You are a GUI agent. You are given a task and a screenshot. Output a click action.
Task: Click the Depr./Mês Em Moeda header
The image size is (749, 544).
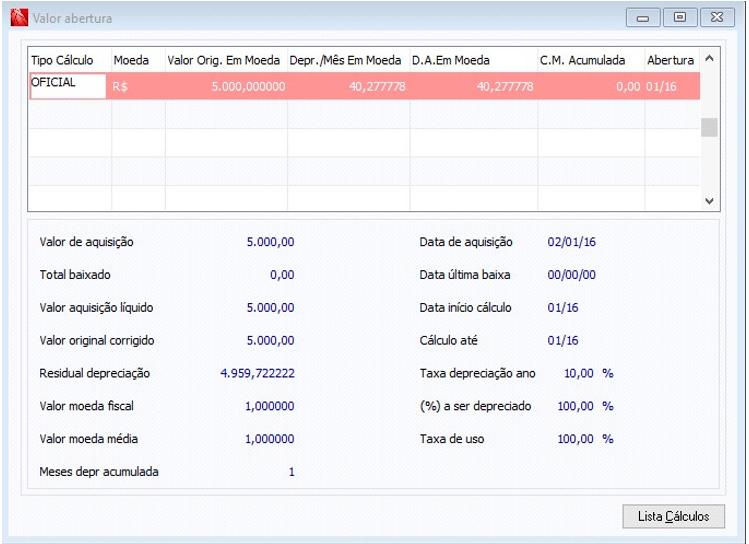point(345,60)
